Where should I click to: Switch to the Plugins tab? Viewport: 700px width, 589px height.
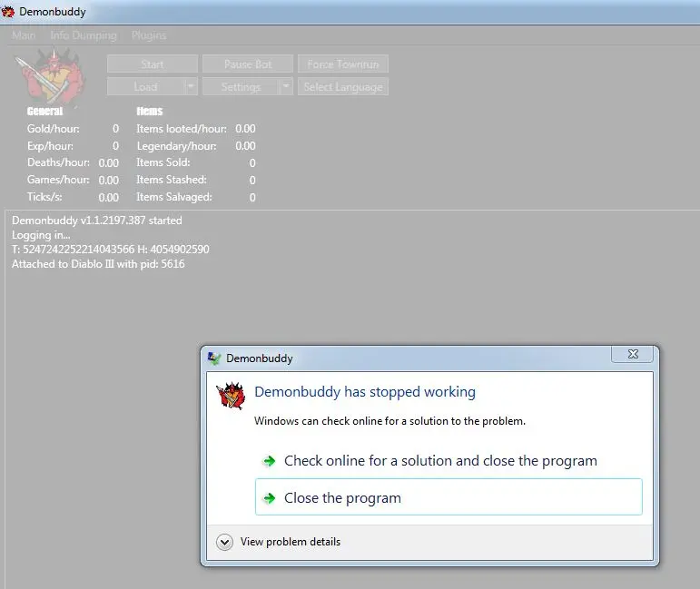(149, 35)
